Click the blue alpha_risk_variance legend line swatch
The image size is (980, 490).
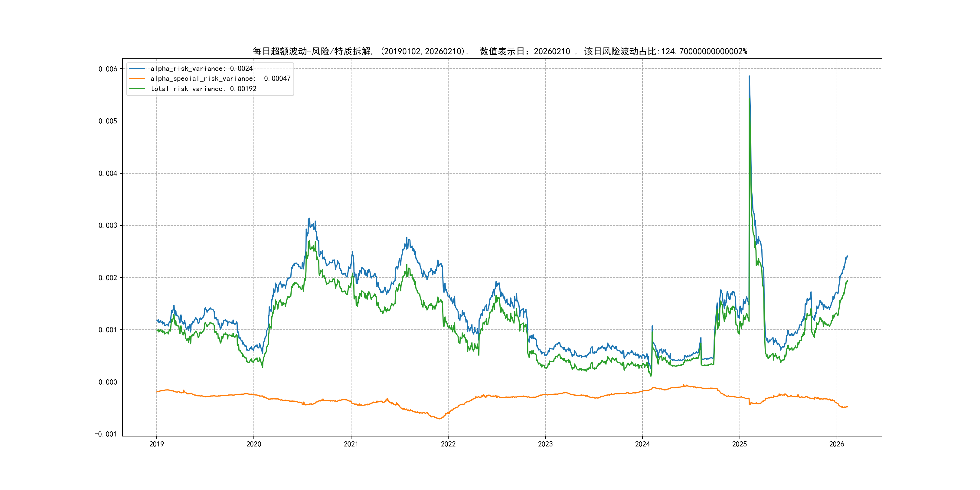(x=137, y=68)
